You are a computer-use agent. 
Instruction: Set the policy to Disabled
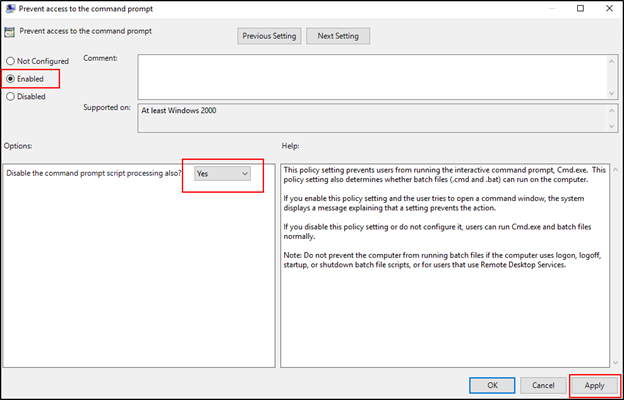(11, 97)
